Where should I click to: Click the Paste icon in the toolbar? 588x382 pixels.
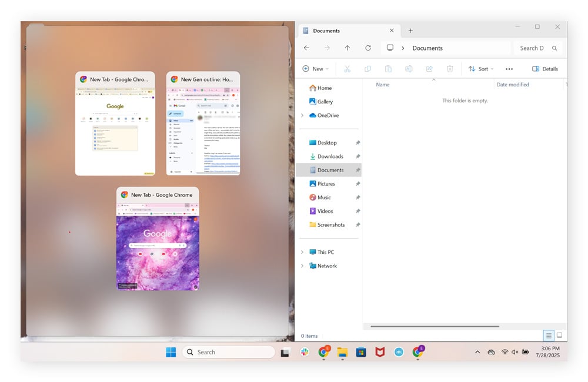(388, 69)
